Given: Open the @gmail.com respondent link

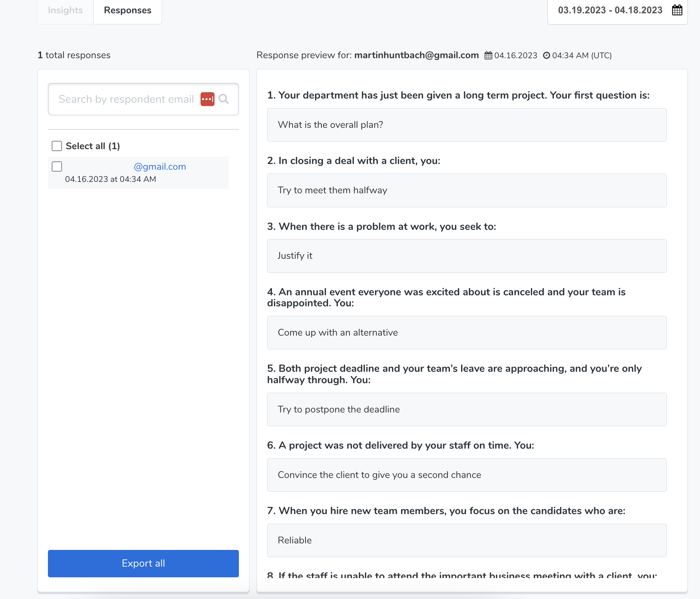Looking at the screenshot, I should coord(159,167).
